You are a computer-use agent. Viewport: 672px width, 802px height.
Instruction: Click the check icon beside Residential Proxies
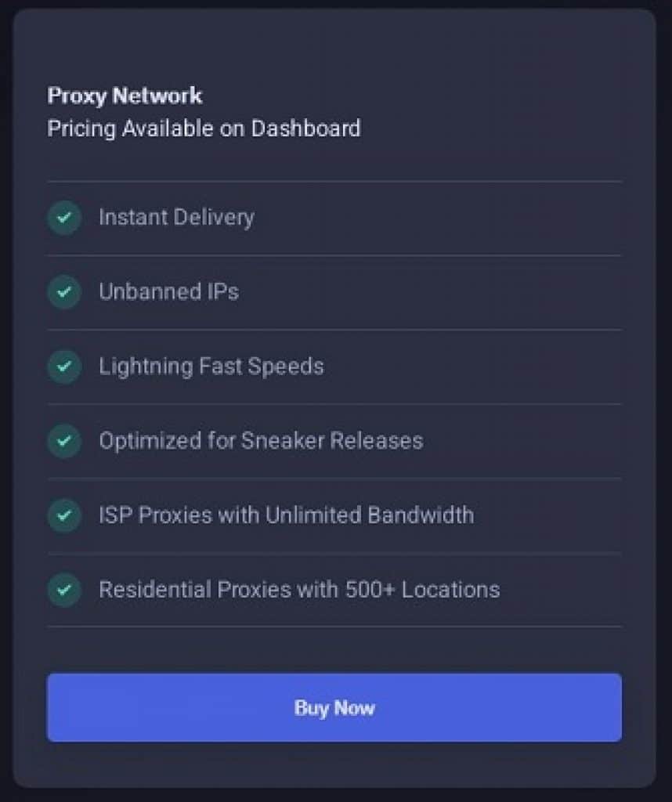click(64, 590)
